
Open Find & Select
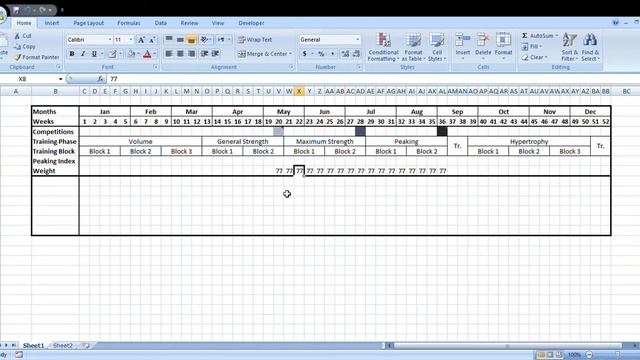click(x=590, y=47)
